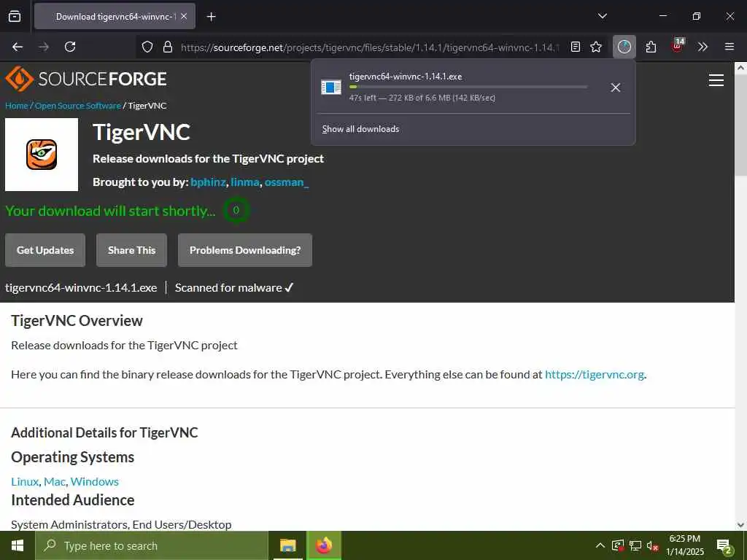The image size is (747, 560).
Task: Visit linma profile link
Action: 245,182
